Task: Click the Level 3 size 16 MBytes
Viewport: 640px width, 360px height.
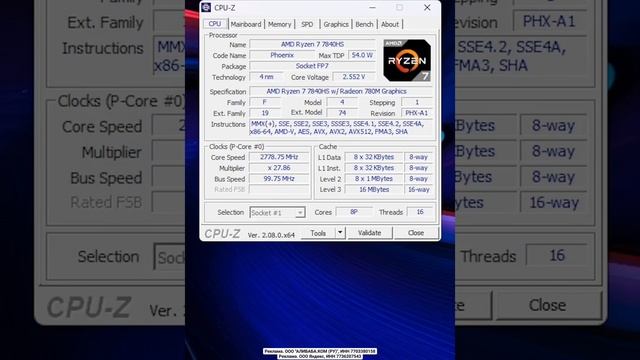Action: 374,189
